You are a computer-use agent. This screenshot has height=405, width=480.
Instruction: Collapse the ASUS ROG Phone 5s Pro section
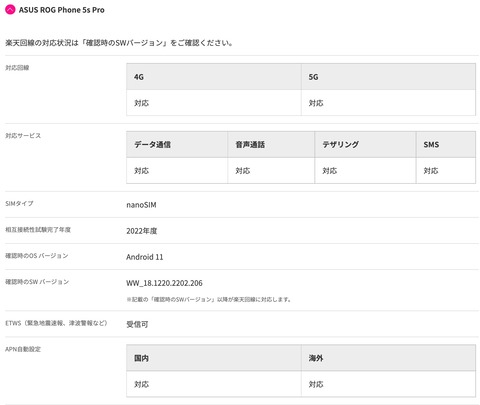[x=10, y=10]
